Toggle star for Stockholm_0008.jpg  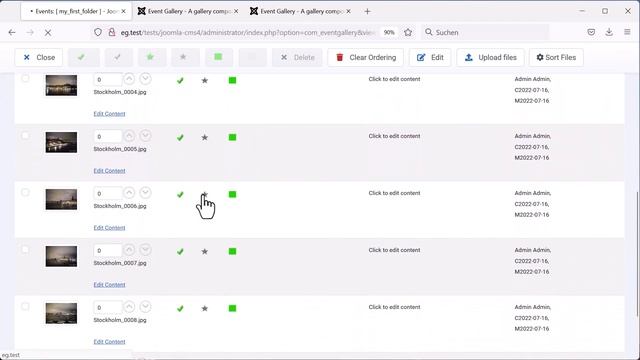pyautogui.click(x=205, y=309)
